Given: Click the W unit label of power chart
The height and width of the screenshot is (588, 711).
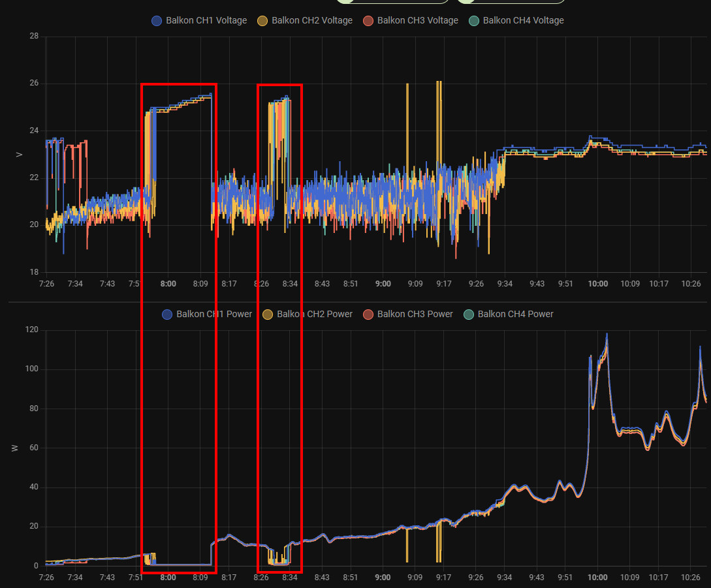Looking at the screenshot, I should point(15,448).
